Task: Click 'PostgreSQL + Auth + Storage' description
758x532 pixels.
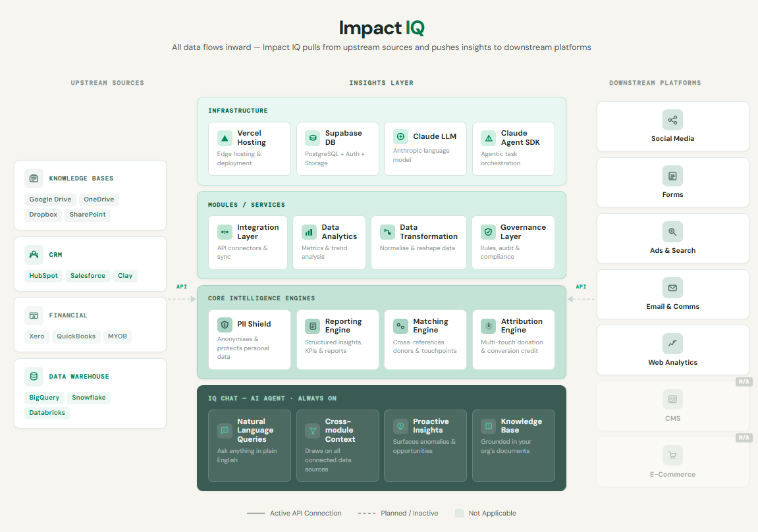Action: [x=335, y=159]
